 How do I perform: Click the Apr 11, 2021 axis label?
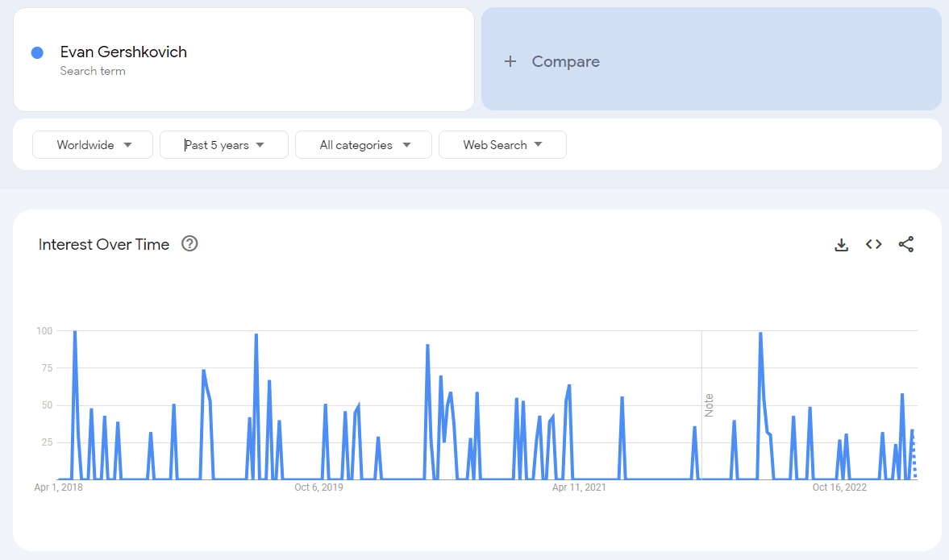click(x=579, y=487)
